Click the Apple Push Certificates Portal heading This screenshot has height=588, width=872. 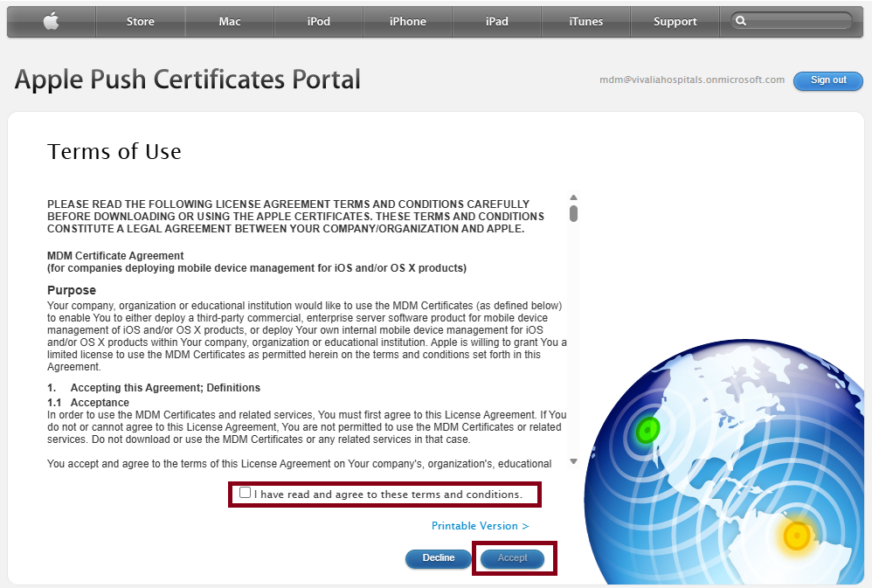[x=187, y=80]
